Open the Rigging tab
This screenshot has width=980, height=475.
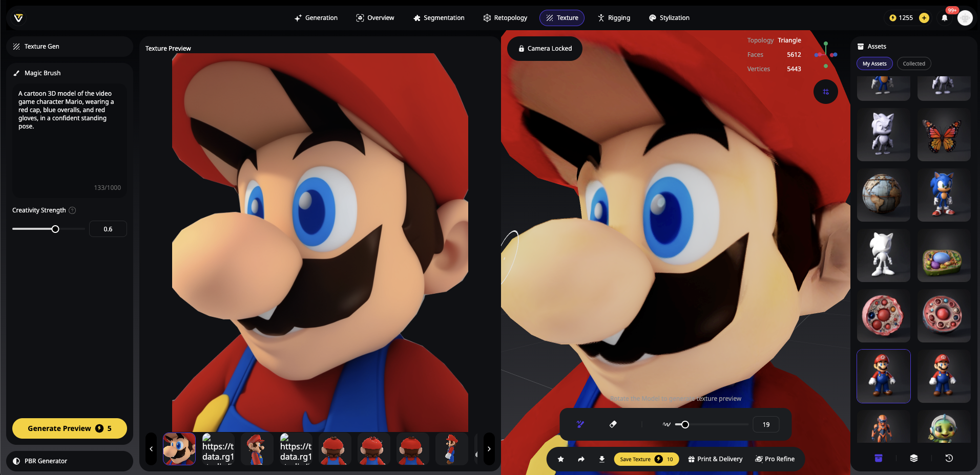614,18
